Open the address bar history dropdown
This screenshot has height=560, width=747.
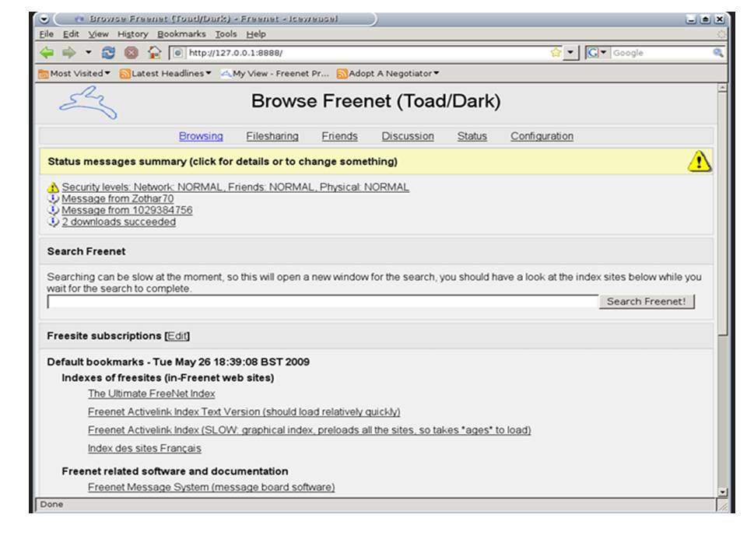coord(570,52)
